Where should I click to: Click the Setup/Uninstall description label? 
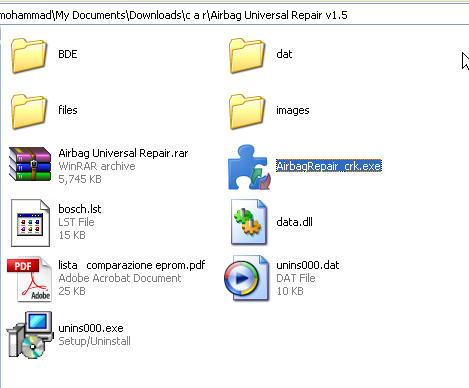pyautogui.click(x=94, y=341)
